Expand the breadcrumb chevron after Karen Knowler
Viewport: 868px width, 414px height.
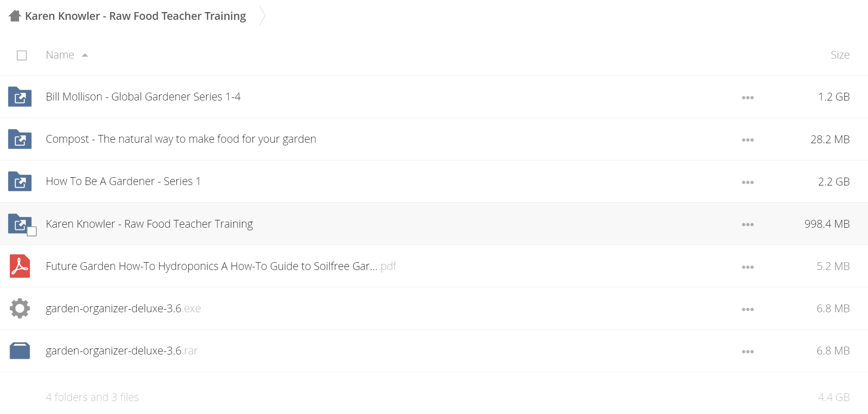[262, 16]
